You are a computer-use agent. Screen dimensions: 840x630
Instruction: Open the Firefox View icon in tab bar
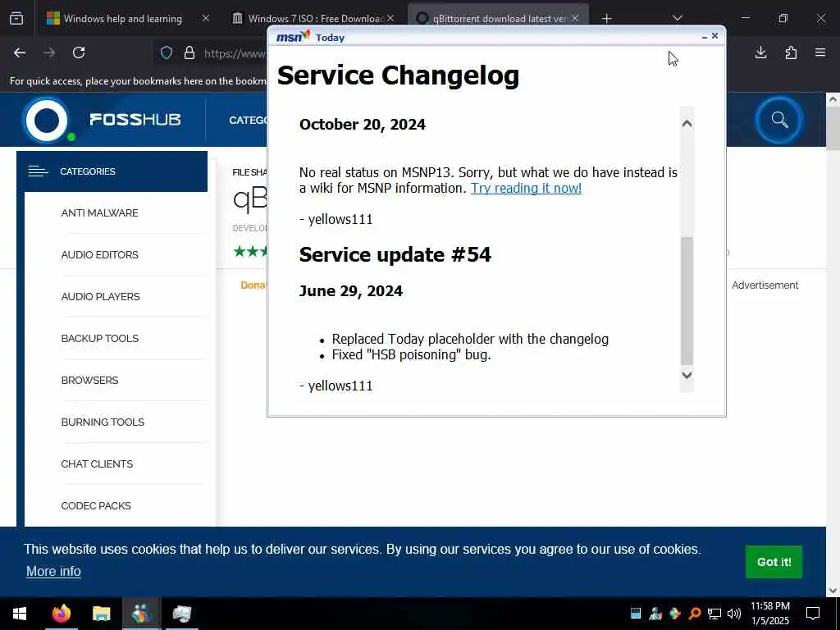coord(16,19)
